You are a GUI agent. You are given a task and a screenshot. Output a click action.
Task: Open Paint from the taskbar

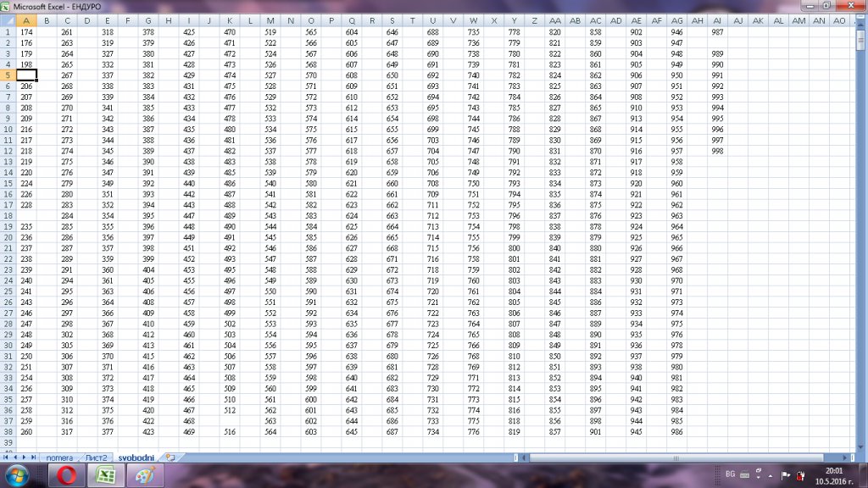click(144, 476)
